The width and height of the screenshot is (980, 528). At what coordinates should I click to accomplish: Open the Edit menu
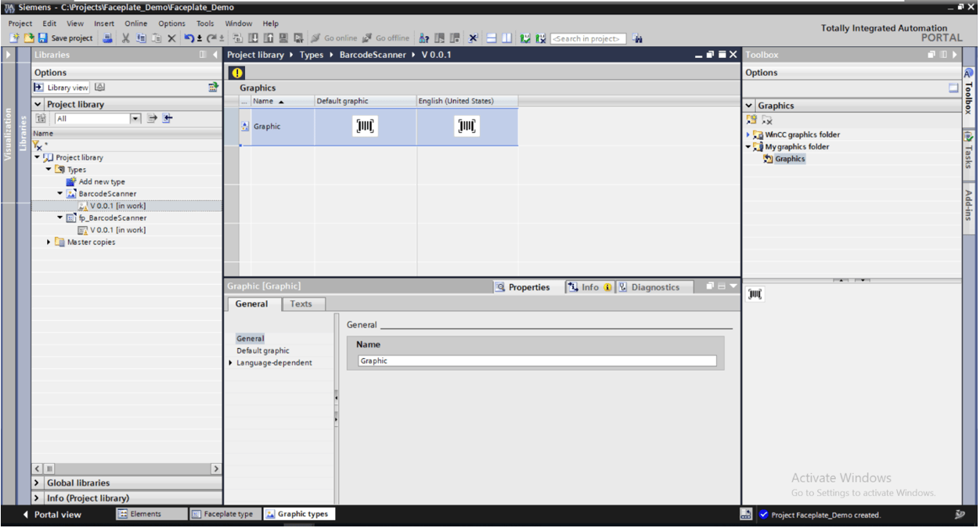click(49, 23)
